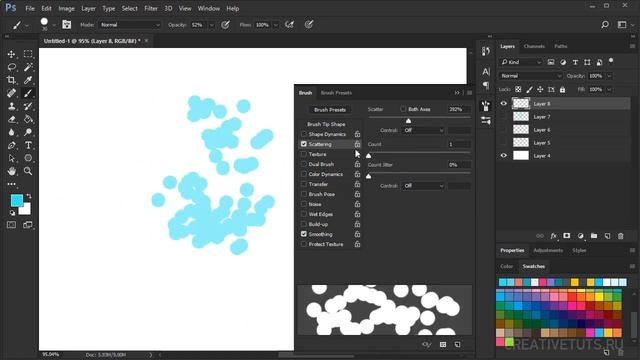This screenshot has height=360, width=640.
Task: Open the Window menu
Action: point(209,8)
